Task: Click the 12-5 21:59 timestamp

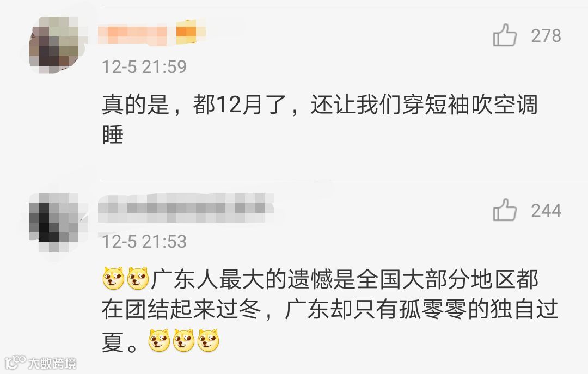Action: click(144, 67)
